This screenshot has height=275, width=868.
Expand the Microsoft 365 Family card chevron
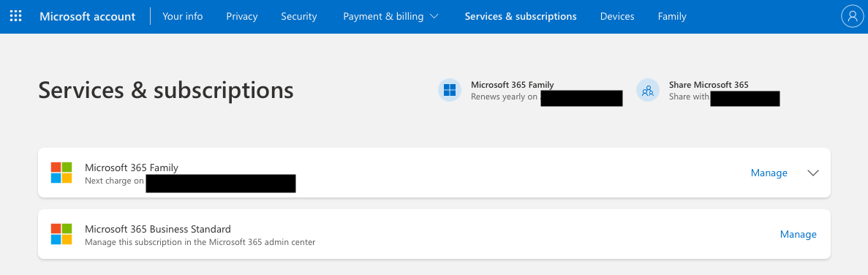click(x=812, y=173)
